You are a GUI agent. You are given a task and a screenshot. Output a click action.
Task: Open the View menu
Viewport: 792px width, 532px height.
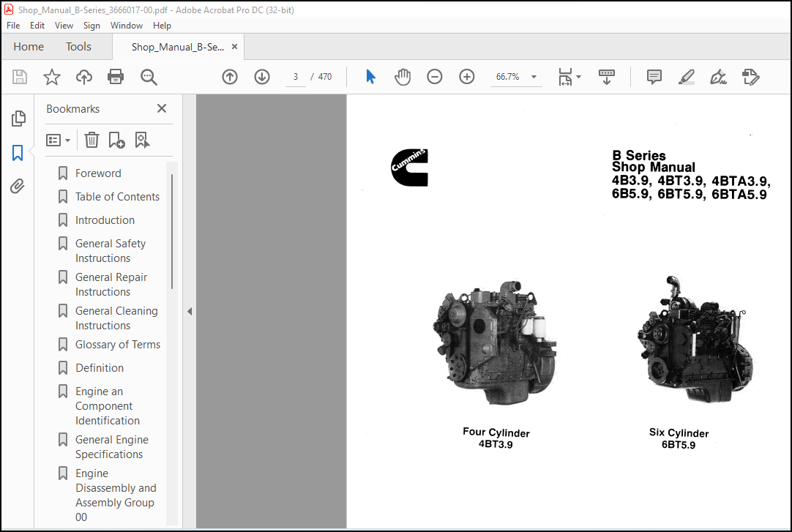(x=64, y=25)
